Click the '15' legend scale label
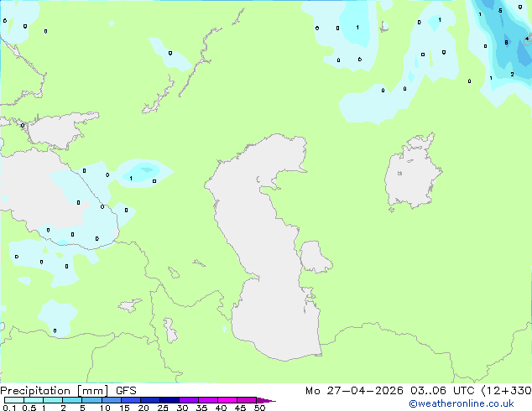The image size is (532, 411). point(124,408)
